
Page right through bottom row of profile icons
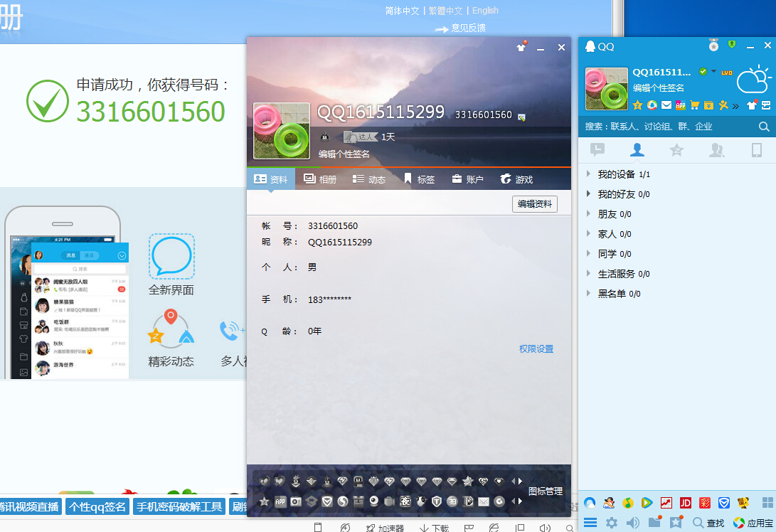tap(520, 501)
